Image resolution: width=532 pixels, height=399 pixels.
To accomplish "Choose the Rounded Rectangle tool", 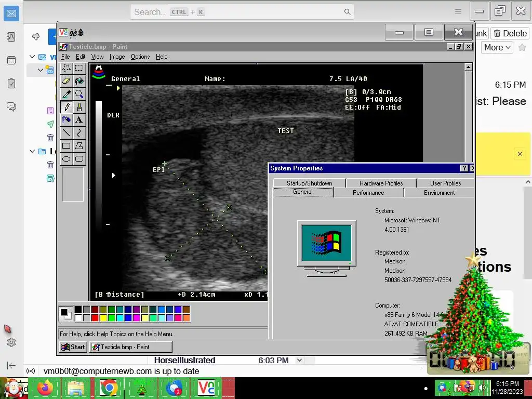I will [79, 159].
